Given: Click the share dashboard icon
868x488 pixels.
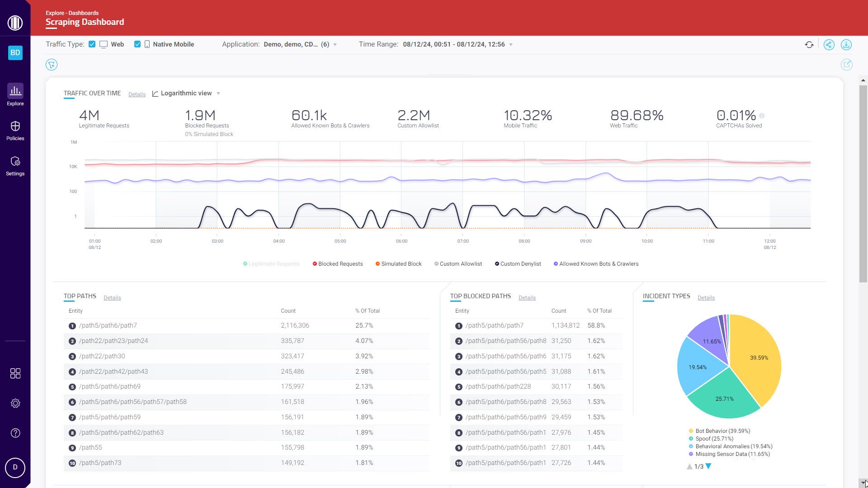Looking at the screenshot, I should coord(829,45).
